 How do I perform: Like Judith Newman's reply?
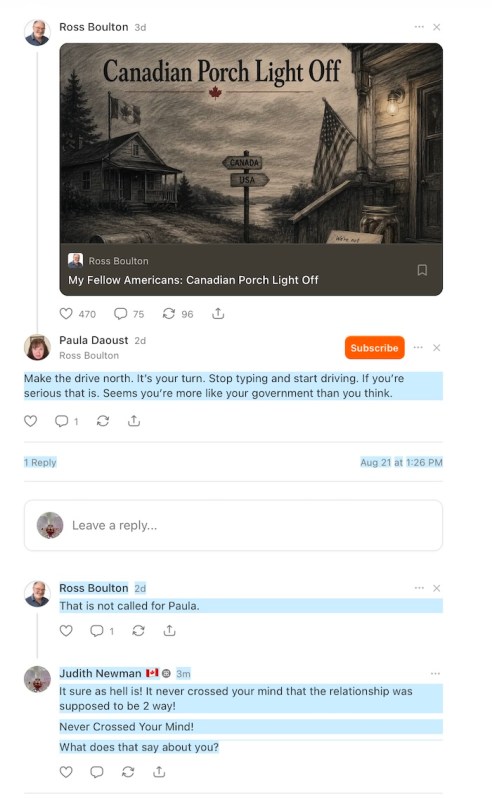pyautogui.click(x=66, y=772)
